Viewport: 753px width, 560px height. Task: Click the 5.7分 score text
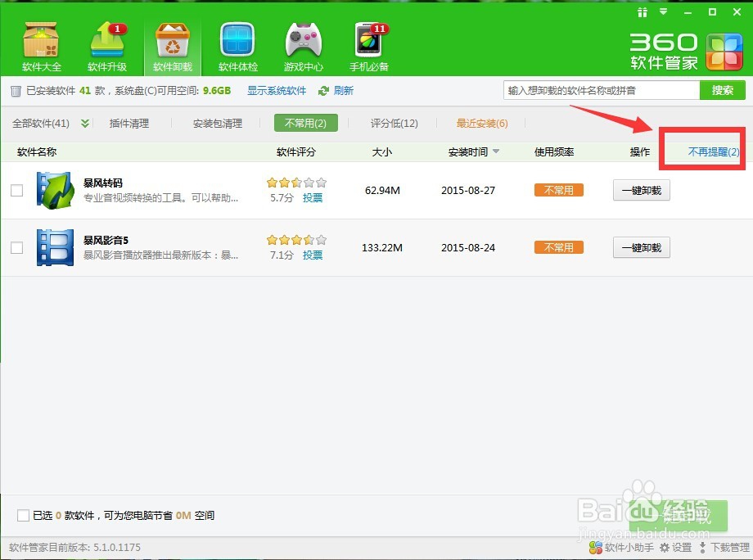[282, 198]
